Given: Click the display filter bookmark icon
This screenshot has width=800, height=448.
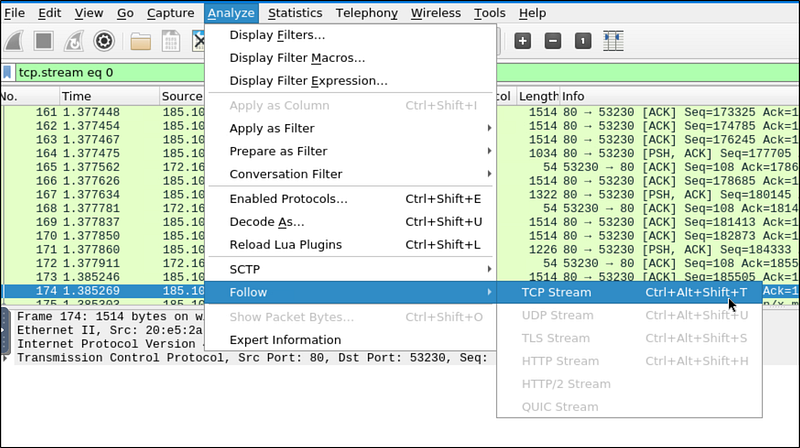Looking at the screenshot, I should point(8,73).
